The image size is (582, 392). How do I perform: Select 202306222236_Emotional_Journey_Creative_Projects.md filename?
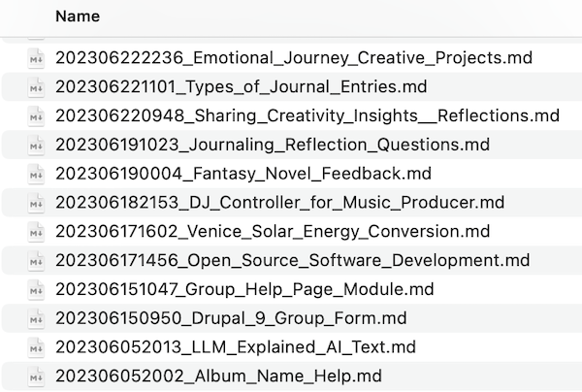point(294,58)
